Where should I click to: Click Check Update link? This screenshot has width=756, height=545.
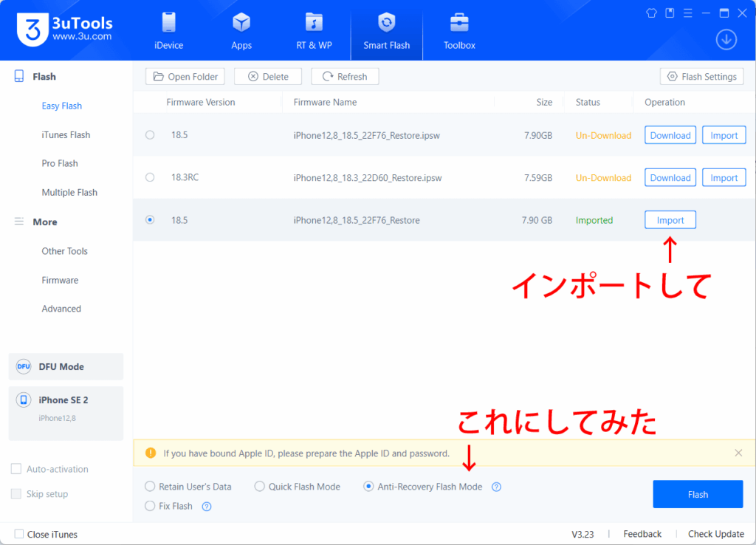click(x=716, y=534)
